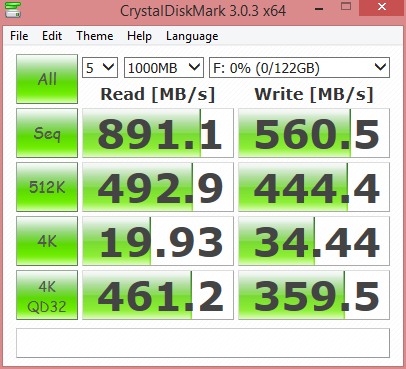The width and height of the screenshot is (406, 369).
Task: Open the Edit menu
Action: (x=52, y=36)
